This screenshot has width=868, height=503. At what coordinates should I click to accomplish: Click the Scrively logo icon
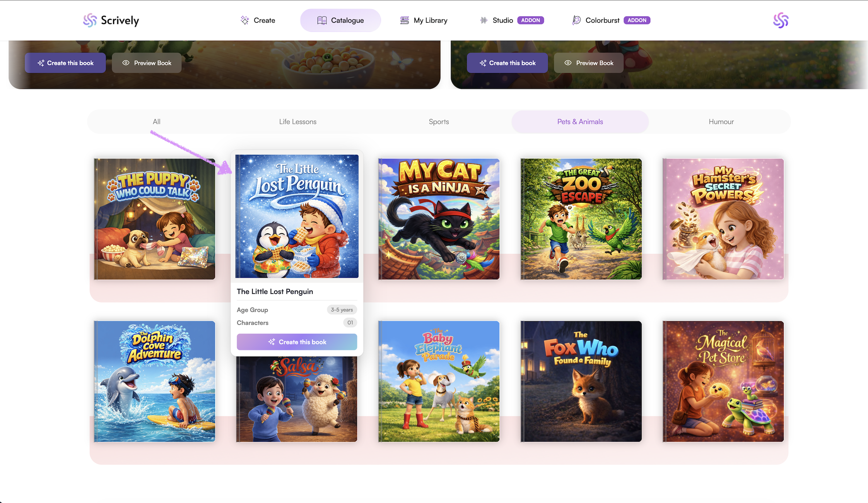pos(90,20)
